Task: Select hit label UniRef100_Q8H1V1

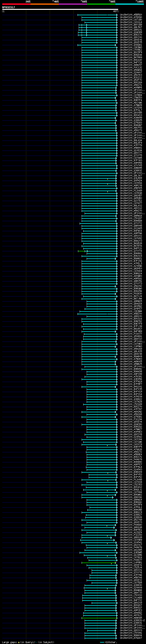Action: pos(131,30)
